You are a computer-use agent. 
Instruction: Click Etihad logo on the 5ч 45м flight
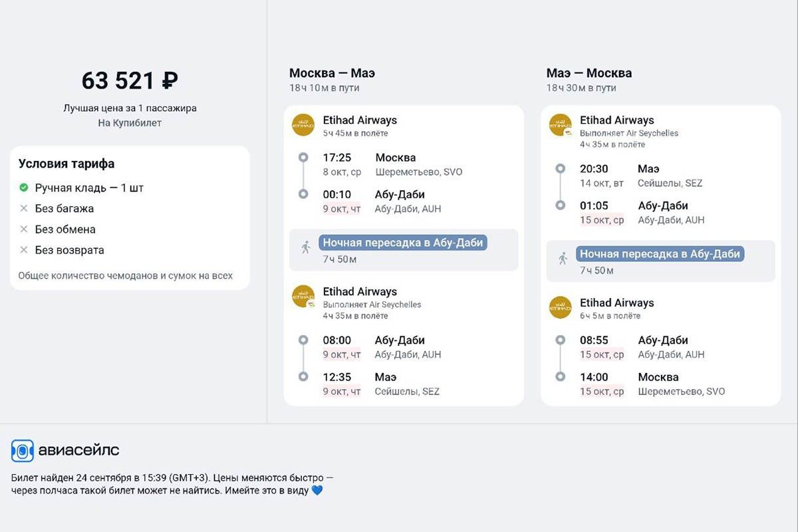(x=303, y=125)
